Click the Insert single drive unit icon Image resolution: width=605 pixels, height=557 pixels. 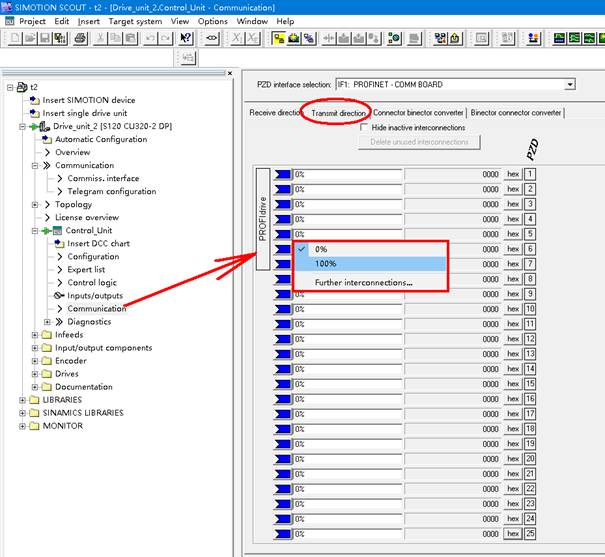pos(34,113)
